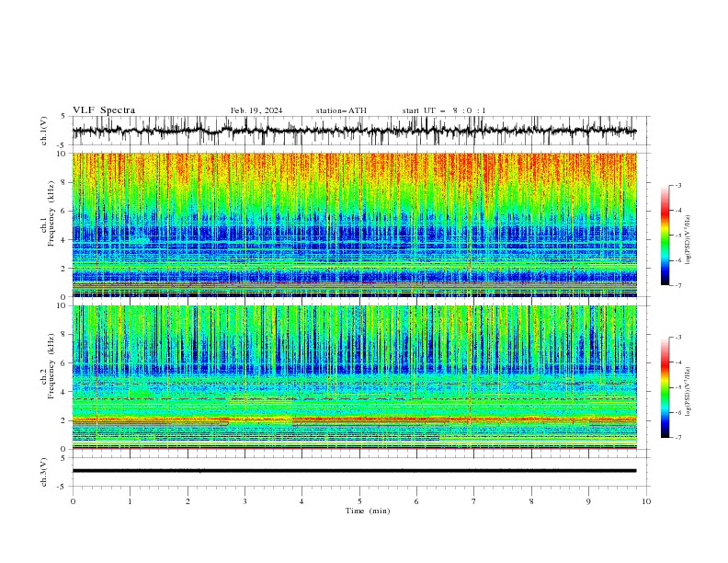This screenshot has height=563, width=728.
Task: Click the "-6" label on ch.2 color bar
Action: pyautogui.click(x=678, y=412)
